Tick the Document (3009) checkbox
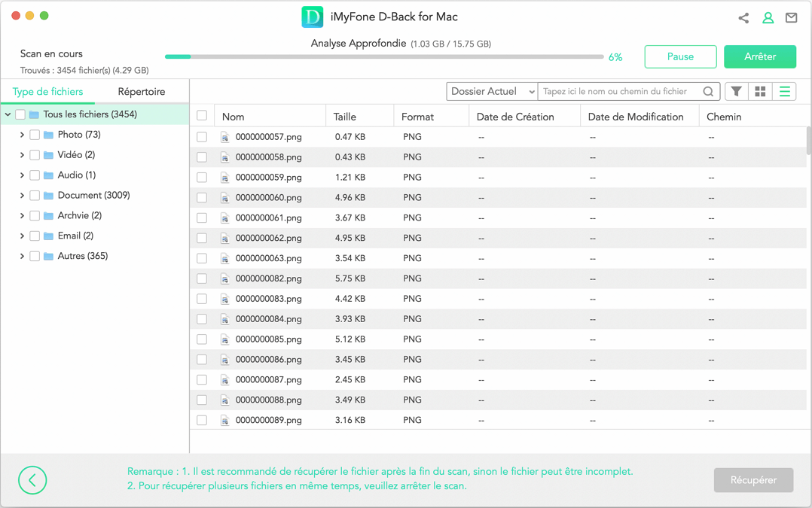Viewport: 812px width, 508px height. pyautogui.click(x=35, y=195)
